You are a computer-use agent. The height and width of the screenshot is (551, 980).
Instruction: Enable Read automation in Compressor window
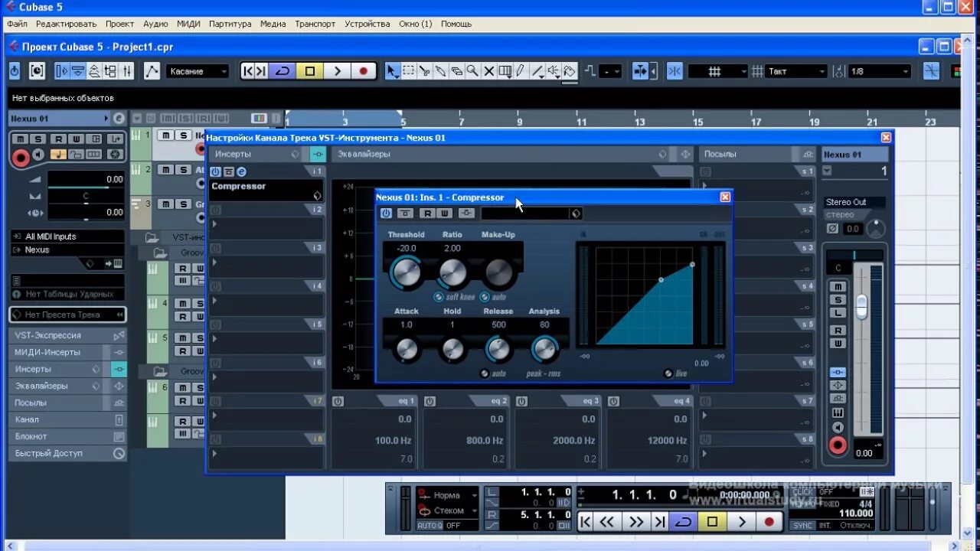point(428,214)
